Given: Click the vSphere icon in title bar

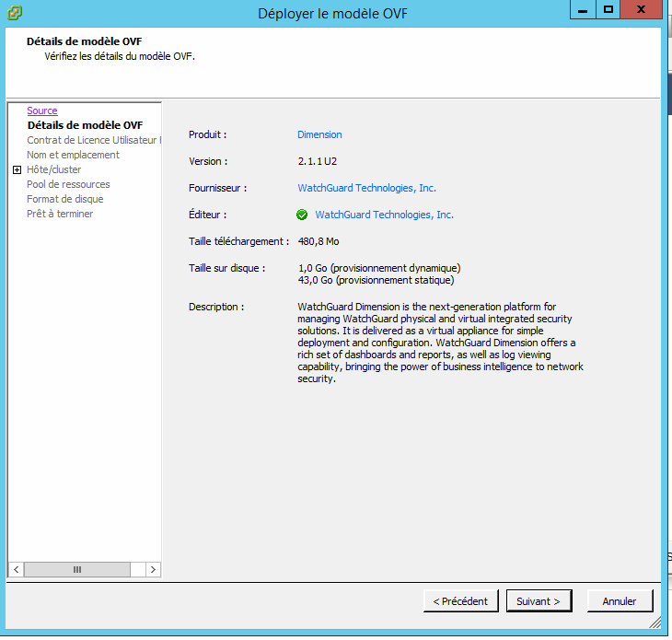Looking at the screenshot, I should [15, 13].
